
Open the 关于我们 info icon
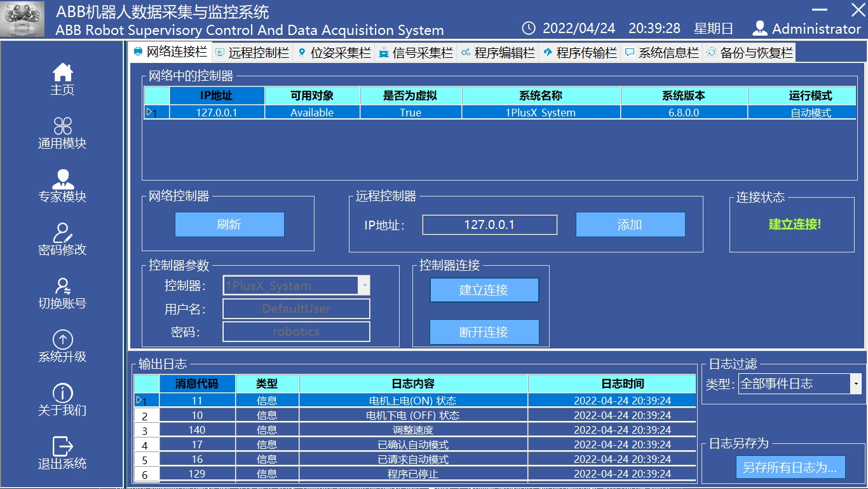point(62,392)
